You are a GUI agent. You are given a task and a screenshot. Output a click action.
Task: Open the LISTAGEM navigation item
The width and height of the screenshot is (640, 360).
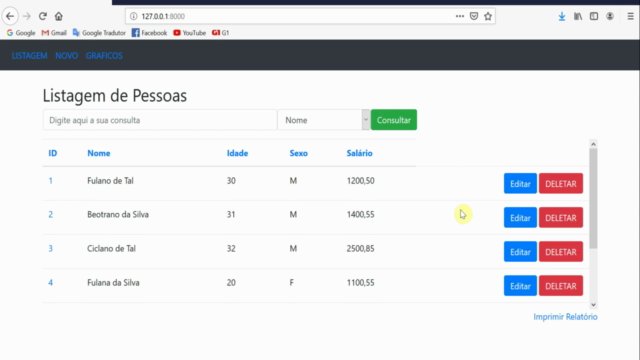click(29, 56)
